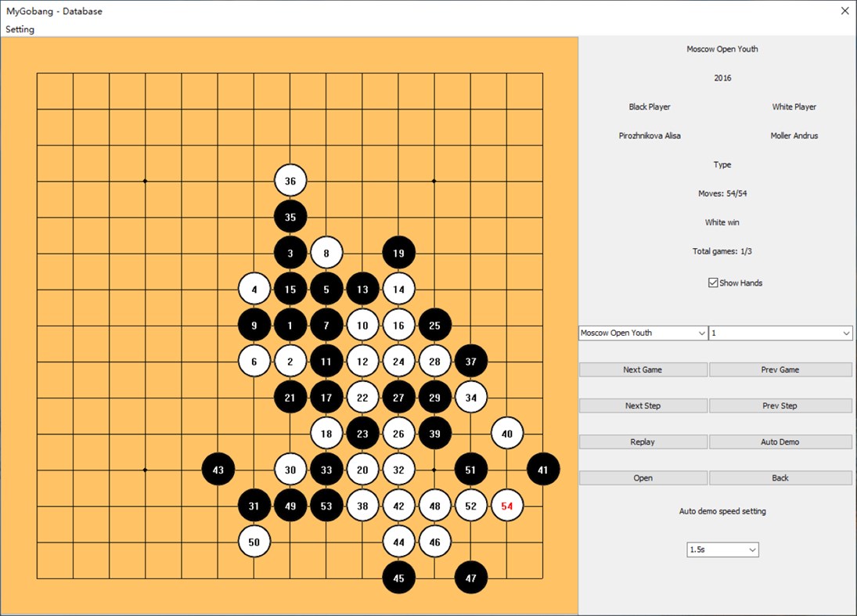This screenshot has width=857, height=616.
Task: Undo one move with Prev Step
Action: coord(780,405)
